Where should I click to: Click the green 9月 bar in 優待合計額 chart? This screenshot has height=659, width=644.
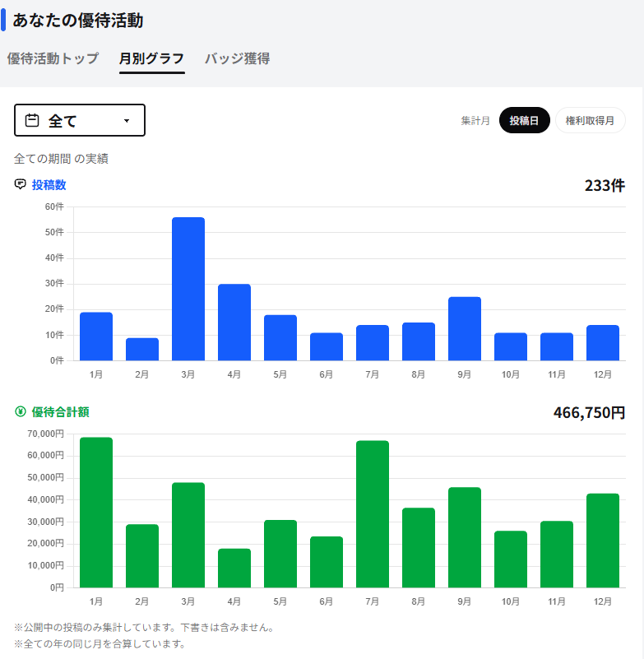465,537
